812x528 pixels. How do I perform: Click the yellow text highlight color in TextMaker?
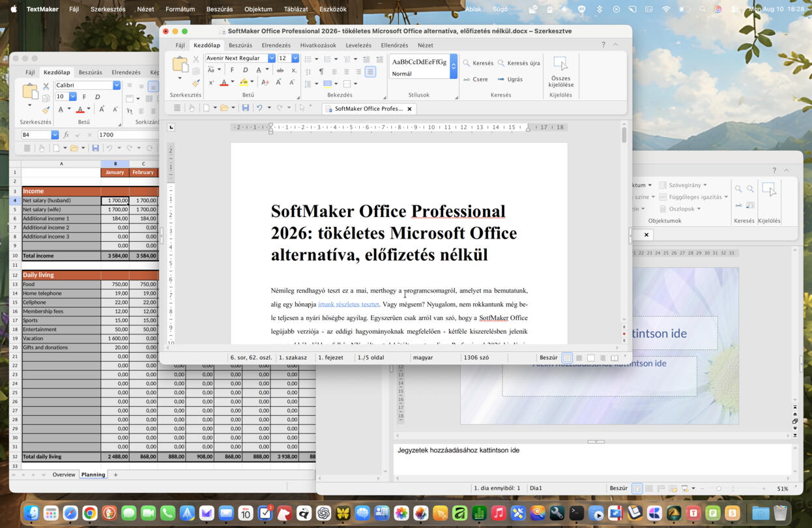(x=243, y=83)
